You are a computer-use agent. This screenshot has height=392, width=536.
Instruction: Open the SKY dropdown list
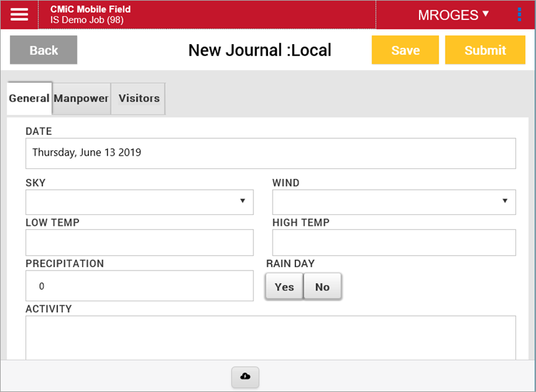(x=140, y=202)
